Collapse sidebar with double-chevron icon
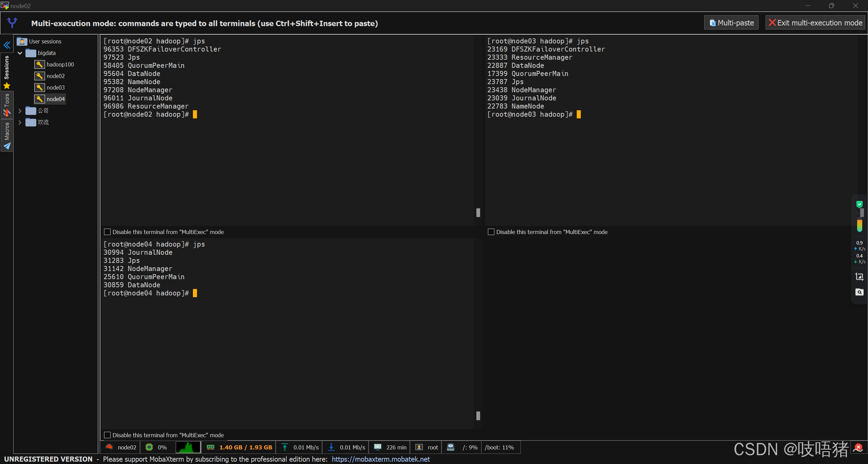 7,45
